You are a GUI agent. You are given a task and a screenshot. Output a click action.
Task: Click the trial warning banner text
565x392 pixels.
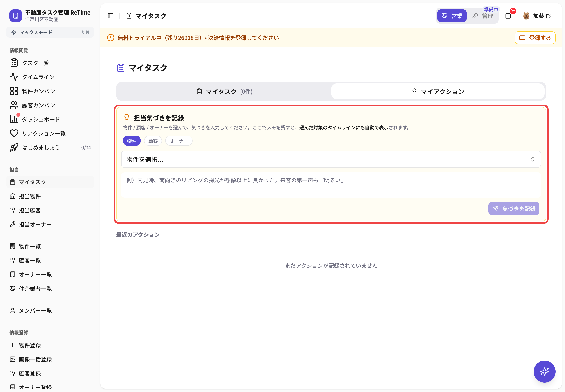[198, 38]
